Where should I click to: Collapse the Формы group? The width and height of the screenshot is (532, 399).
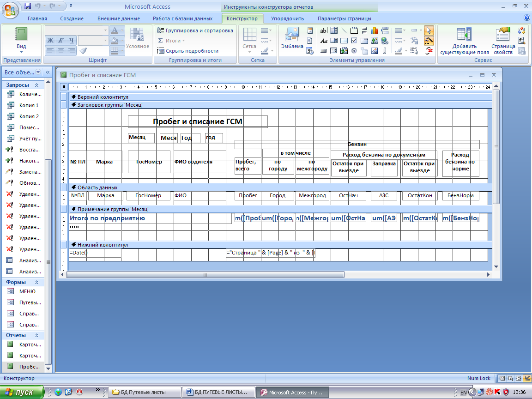click(36, 282)
